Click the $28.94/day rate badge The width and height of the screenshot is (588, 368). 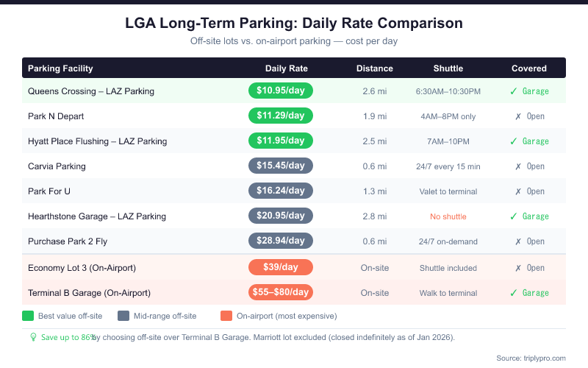[x=281, y=241]
